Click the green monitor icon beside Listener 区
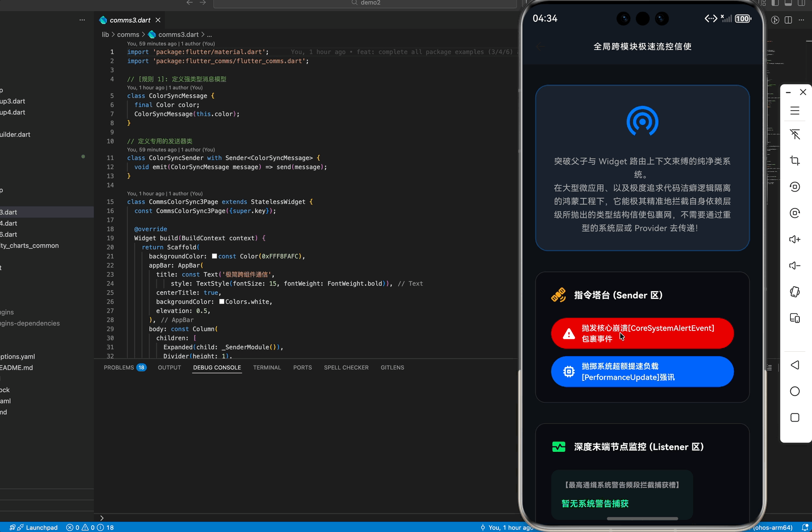This screenshot has width=812, height=532. pos(559,447)
